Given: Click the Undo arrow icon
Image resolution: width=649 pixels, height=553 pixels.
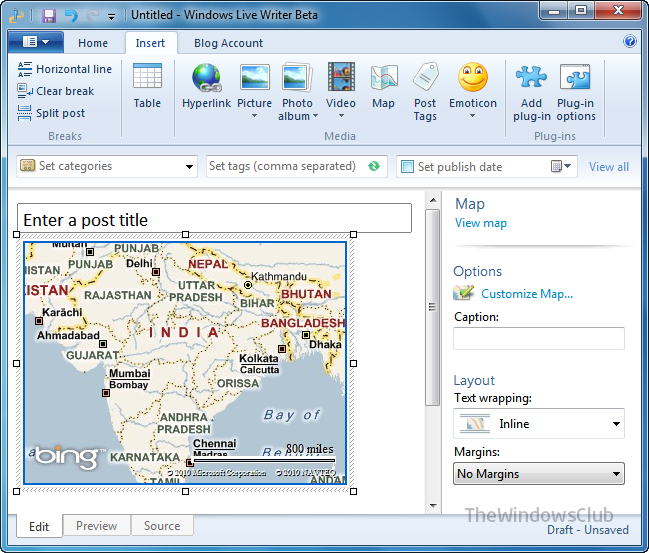Looking at the screenshot, I should (71, 16).
